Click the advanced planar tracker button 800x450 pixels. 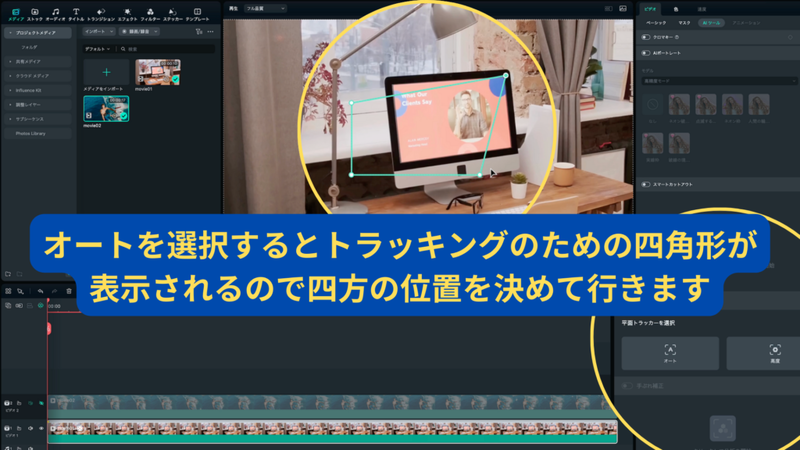pyautogui.click(x=774, y=353)
